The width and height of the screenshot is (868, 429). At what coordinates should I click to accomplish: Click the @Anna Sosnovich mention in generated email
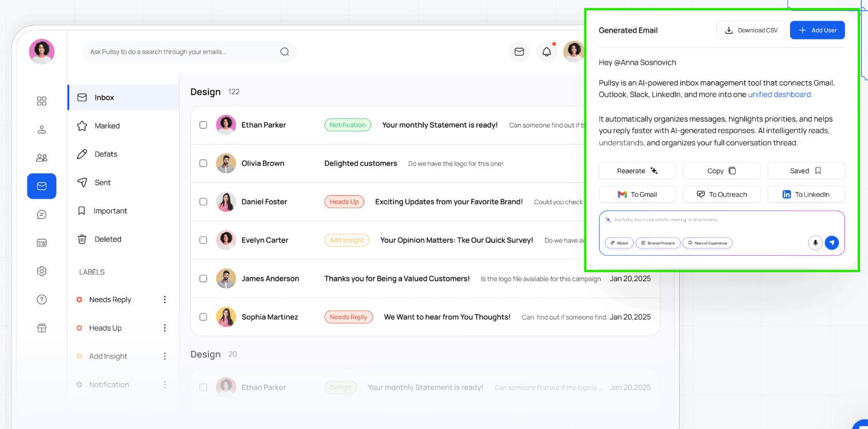coord(645,62)
